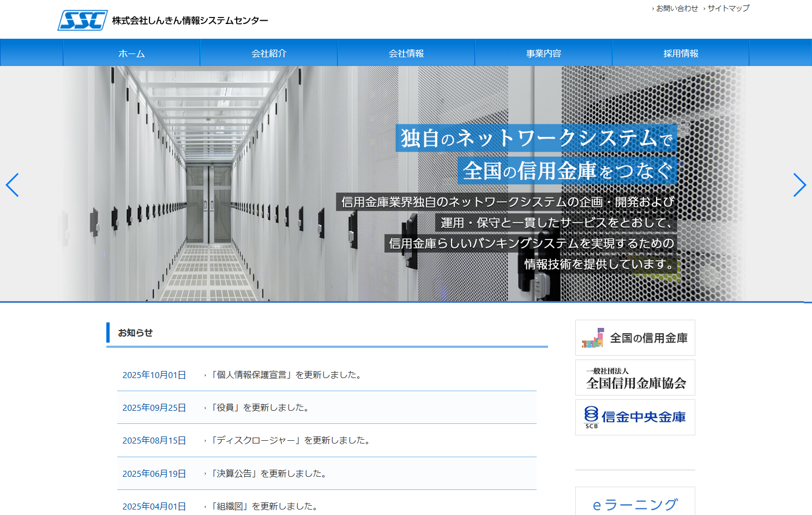The image size is (812, 515).
Task: Click the お問い合わせ link at top
Action: click(x=676, y=8)
